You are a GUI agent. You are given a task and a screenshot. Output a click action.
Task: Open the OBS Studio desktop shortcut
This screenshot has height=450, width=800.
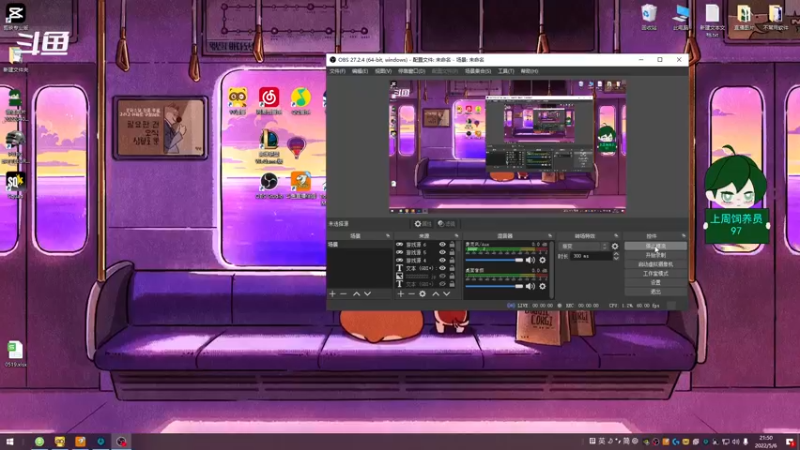coord(269,186)
